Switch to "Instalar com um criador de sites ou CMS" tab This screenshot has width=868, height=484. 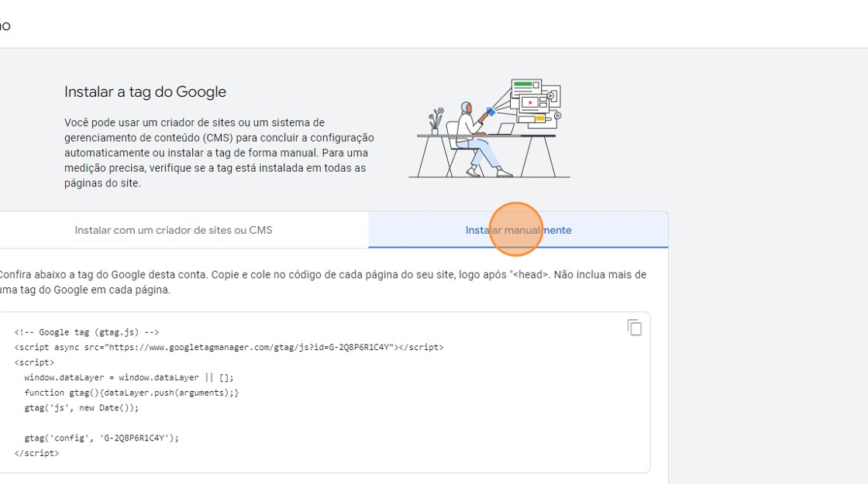pos(174,230)
